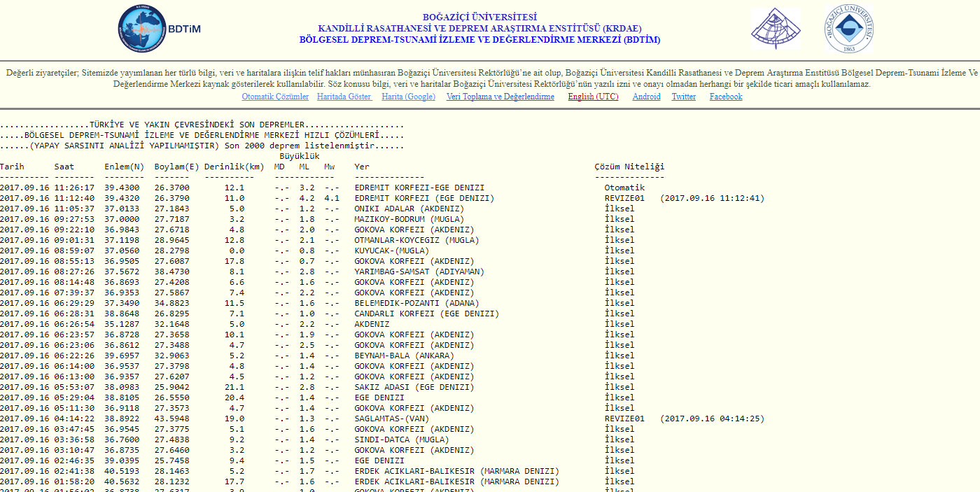Click the Tarih column header

pyautogui.click(x=13, y=167)
